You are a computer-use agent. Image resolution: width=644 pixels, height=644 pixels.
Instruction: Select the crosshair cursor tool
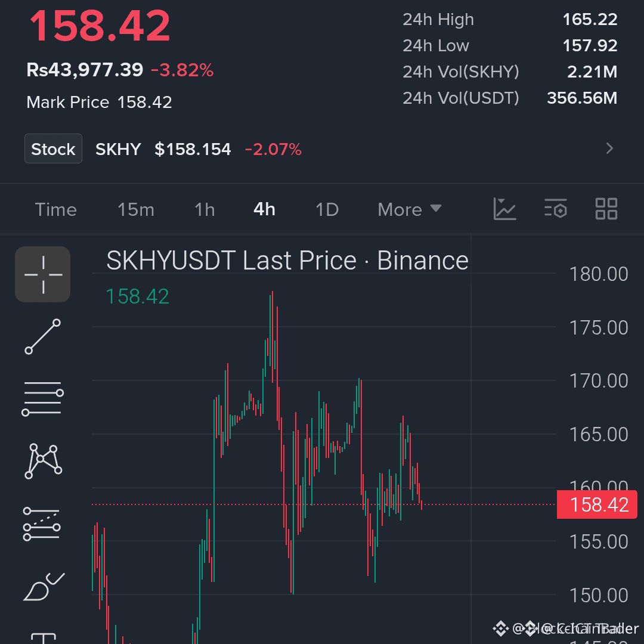point(43,274)
